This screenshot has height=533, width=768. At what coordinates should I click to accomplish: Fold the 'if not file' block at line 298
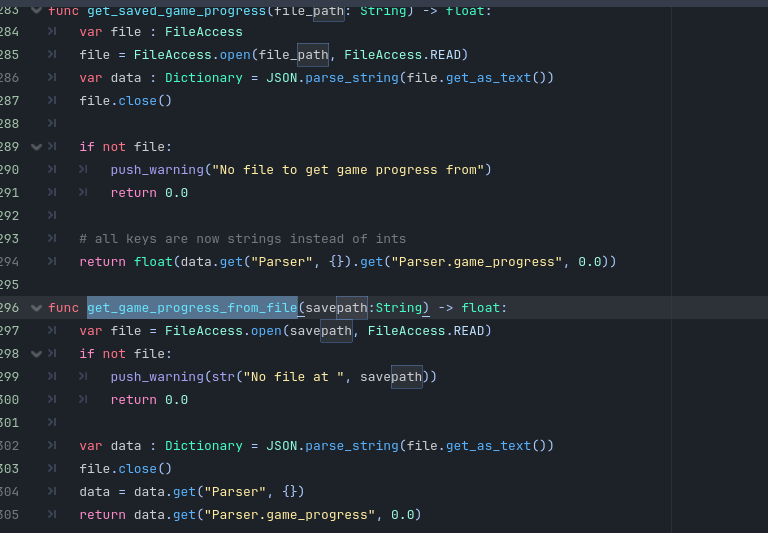pyautogui.click(x=37, y=354)
